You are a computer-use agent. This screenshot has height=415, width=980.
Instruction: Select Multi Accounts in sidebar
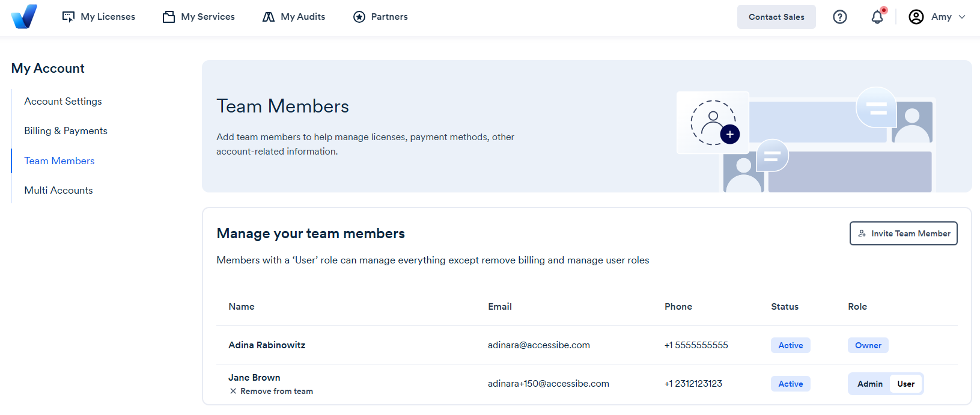tap(58, 190)
